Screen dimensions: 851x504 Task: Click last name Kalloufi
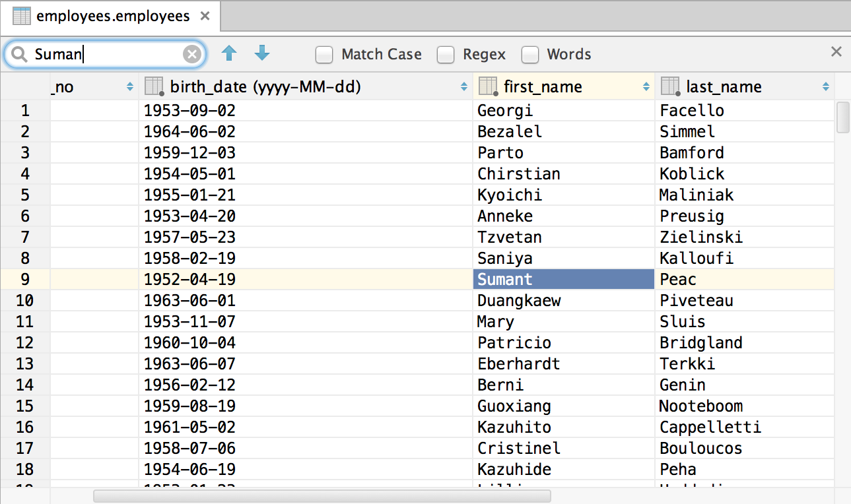coord(697,258)
